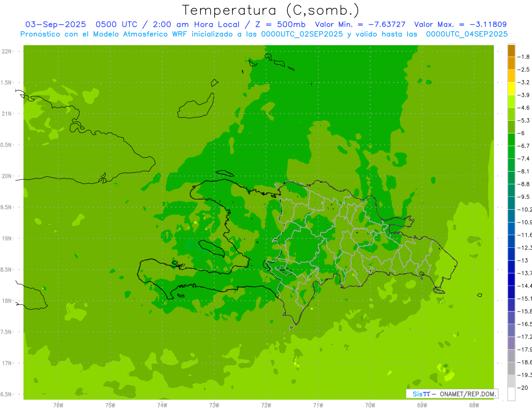
Task: Click the '73W' longitude label
Action: pyautogui.click(x=214, y=405)
